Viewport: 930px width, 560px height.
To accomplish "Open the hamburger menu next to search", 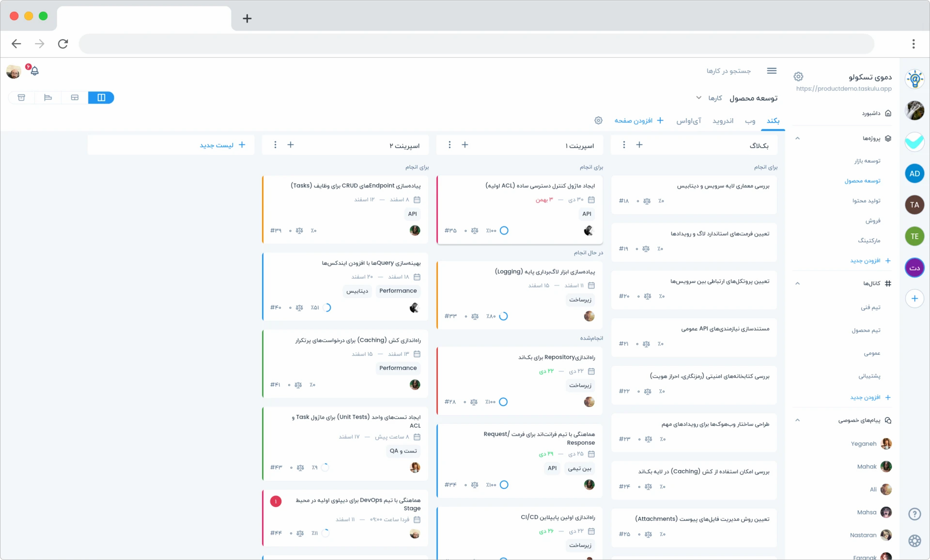I will pos(772,71).
